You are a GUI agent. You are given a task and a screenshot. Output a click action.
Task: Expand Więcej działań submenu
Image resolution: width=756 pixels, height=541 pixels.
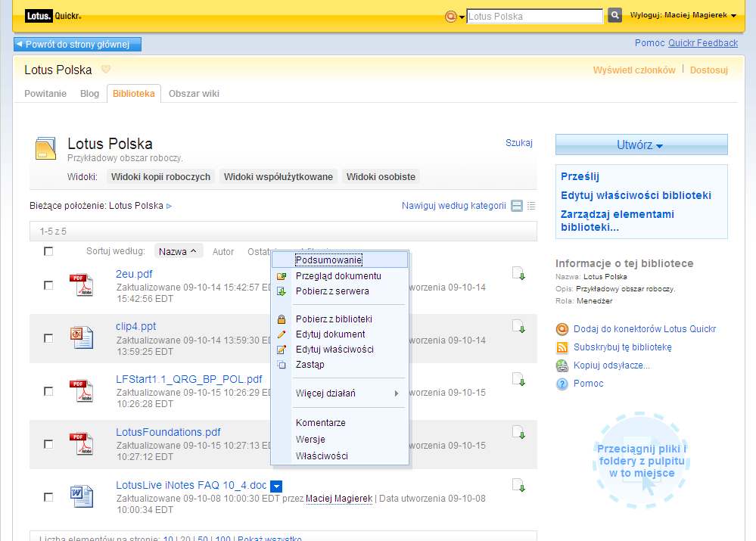[x=340, y=393]
